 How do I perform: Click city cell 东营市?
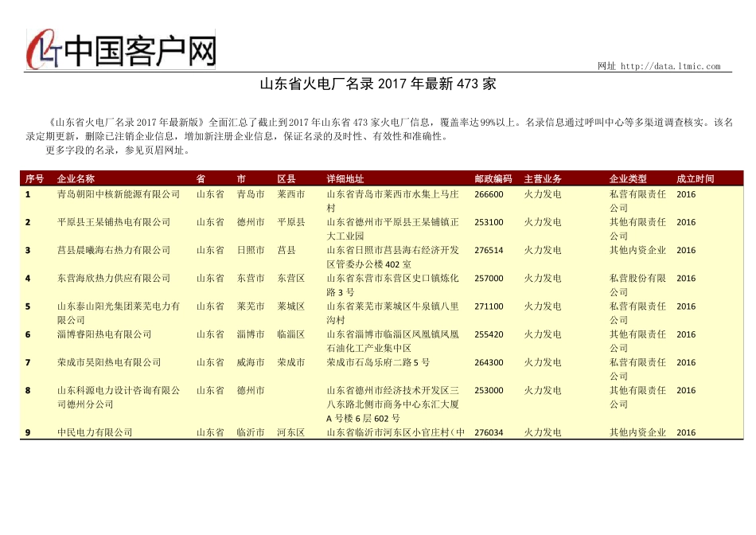tap(251, 279)
